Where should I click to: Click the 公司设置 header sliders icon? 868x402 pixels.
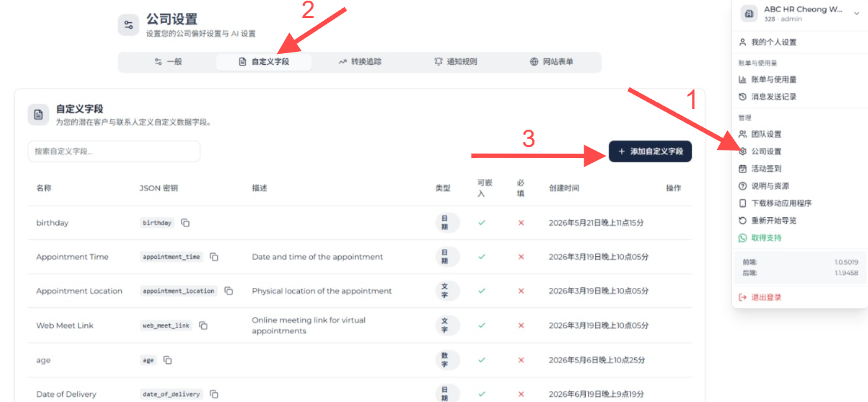tap(128, 25)
